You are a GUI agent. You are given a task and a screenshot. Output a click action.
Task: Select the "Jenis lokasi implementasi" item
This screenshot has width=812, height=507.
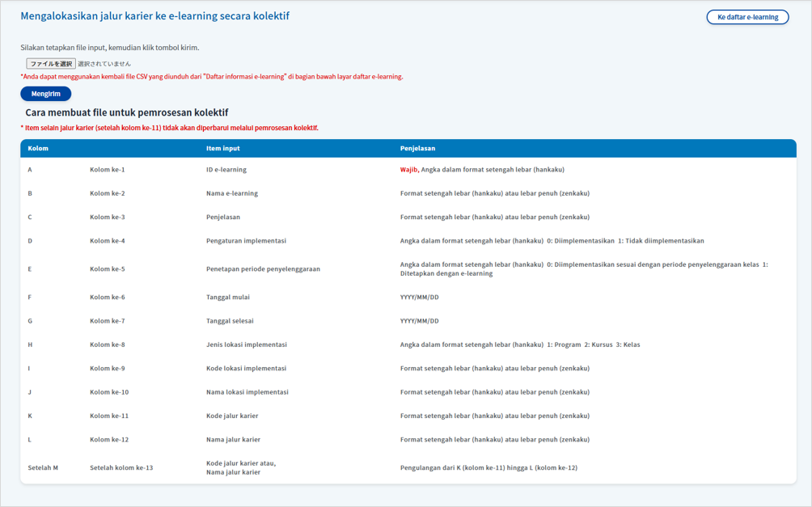[247, 344]
